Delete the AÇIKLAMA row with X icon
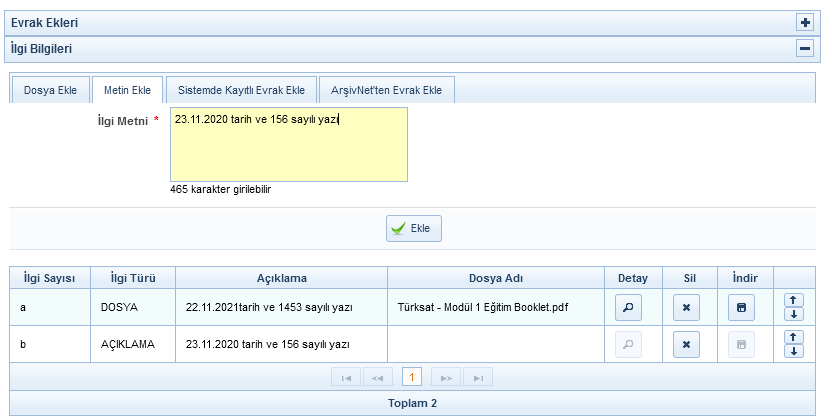The width and height of the screenshot is (821, 420). coord(686,344)
